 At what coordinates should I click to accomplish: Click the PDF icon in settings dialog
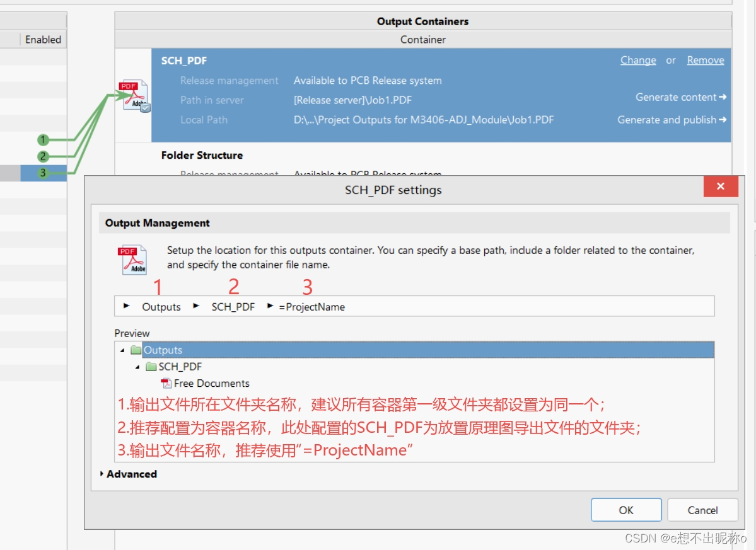click(x=132, y=260)
